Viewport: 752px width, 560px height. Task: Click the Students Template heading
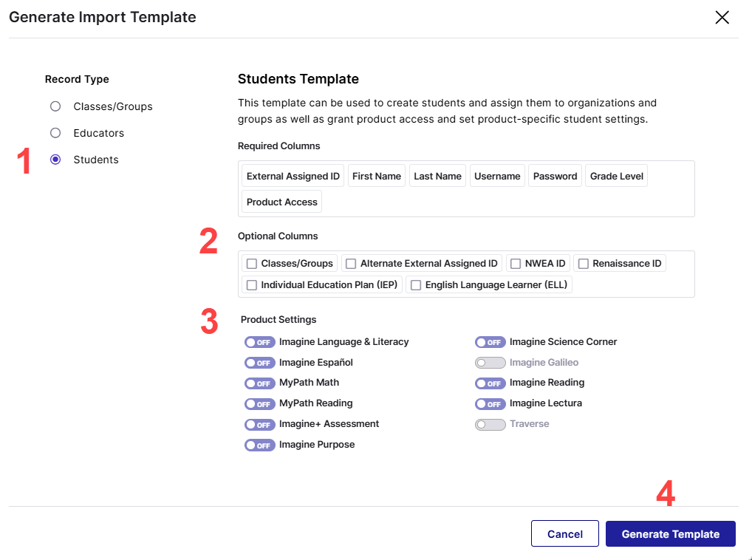tap(298, 78)
